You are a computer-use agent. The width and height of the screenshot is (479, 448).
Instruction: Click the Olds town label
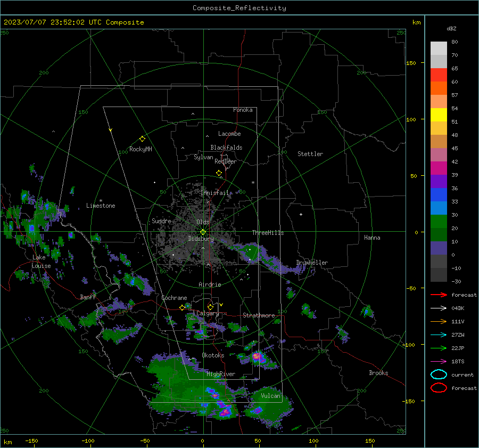[x=203, y=222]
